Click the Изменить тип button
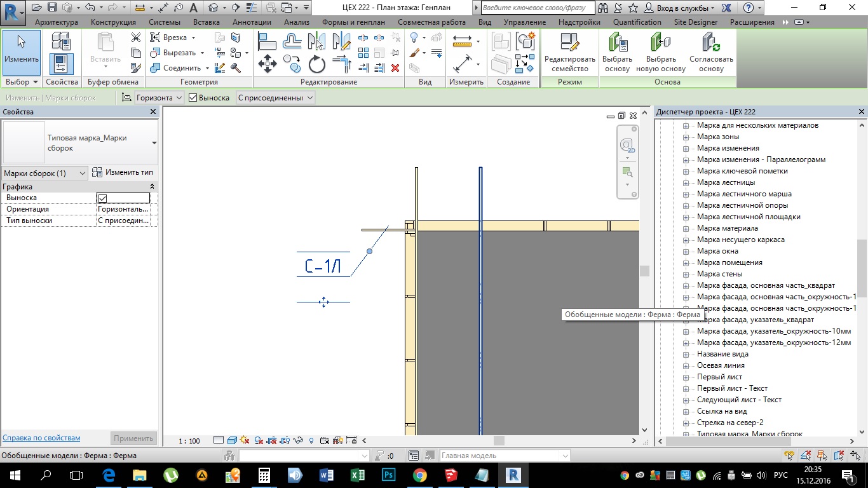This screenshot has width=868, height=488. [123, 172]
